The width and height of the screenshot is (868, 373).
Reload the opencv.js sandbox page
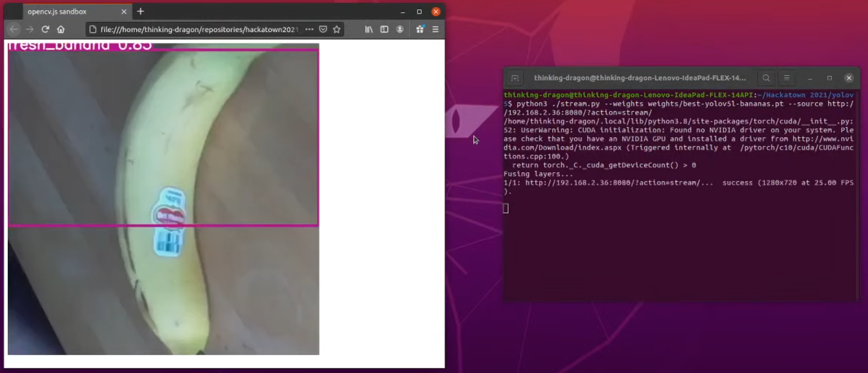pos(45,29)
